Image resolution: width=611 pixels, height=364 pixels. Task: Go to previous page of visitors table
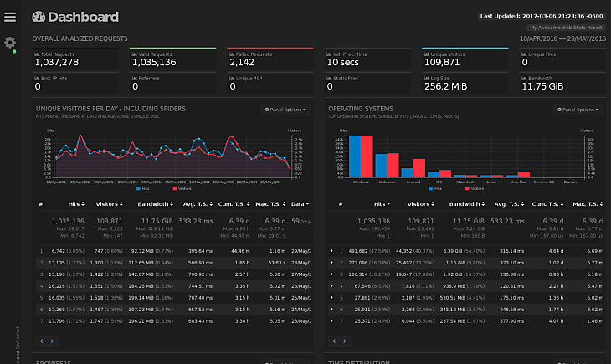pos(42,341)
